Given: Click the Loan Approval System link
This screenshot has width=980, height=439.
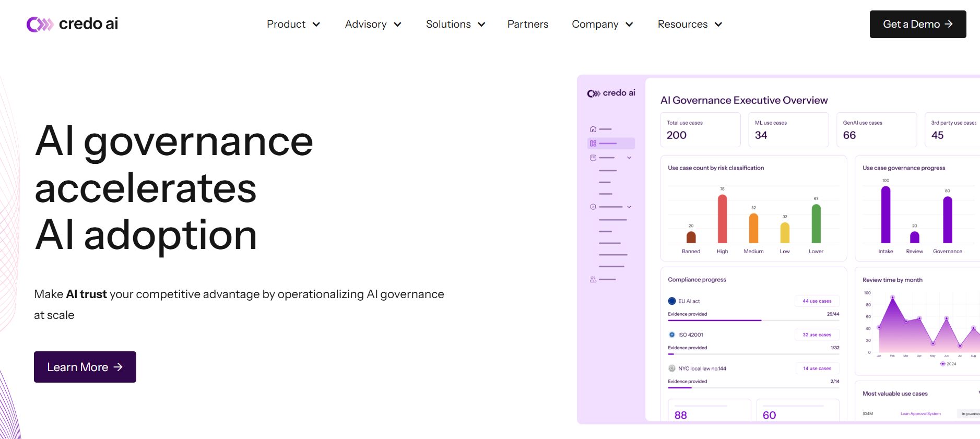Looking at the screenshot, I should pos(920,413).
